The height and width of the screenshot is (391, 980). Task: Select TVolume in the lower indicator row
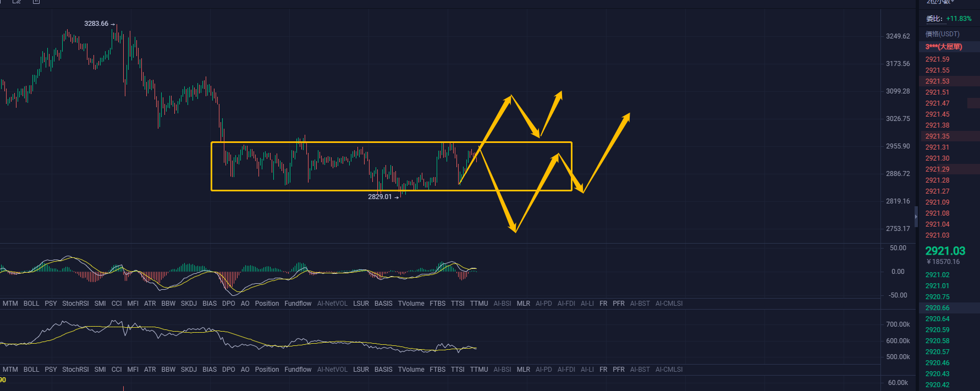pyautogui.click(x=411, y=370)
